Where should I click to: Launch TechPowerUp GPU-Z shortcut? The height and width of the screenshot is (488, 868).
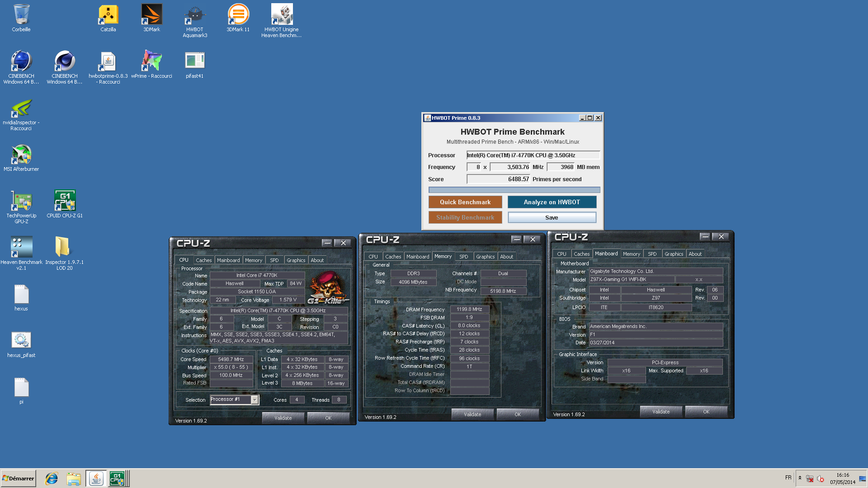point(21,207)
